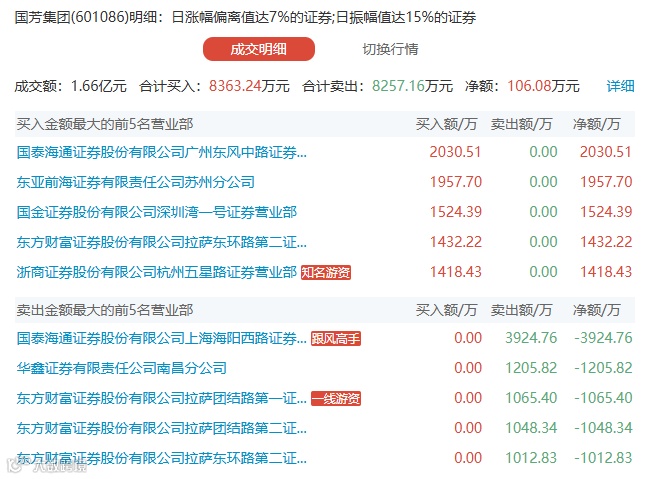Viewport: 652px width, 479px height.
Task: Click the 知名游资 tag badge
Action: point(326,272)
